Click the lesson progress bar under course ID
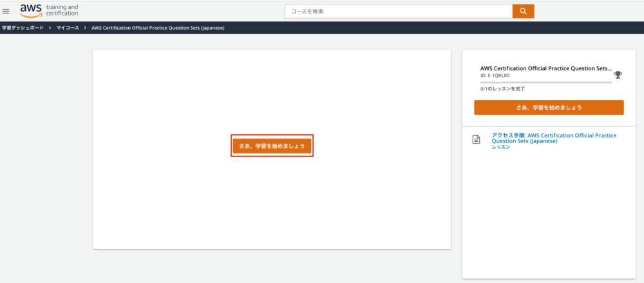644x283 pixels. 546,83
